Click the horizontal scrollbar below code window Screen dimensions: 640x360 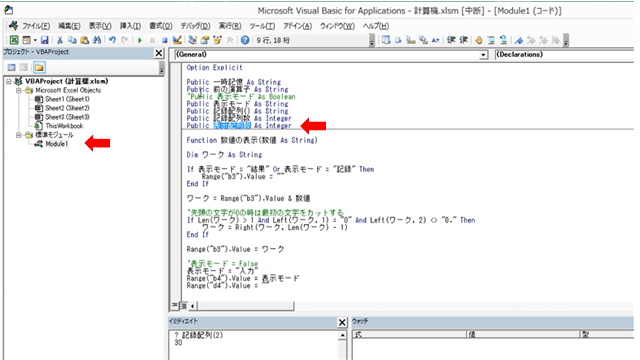coord(244,305)
